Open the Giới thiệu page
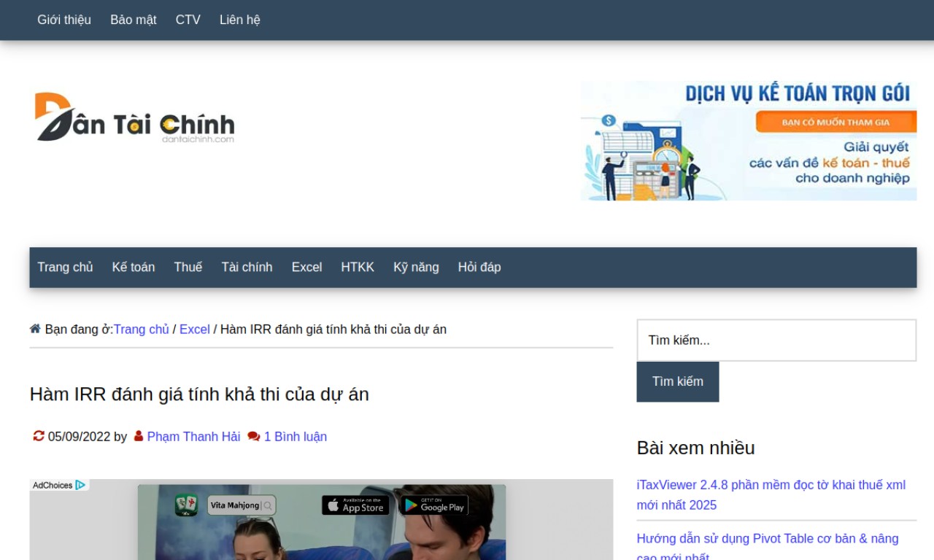Viewport: 934px width, 560px height. [x=64, y=20]
